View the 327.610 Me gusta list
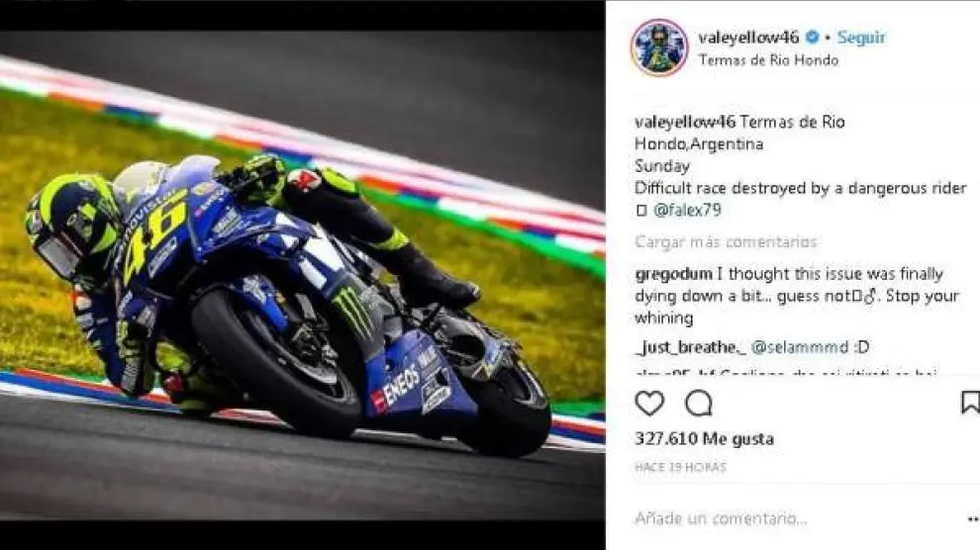Viewport: 980px width, 550px height. point(705,439)
